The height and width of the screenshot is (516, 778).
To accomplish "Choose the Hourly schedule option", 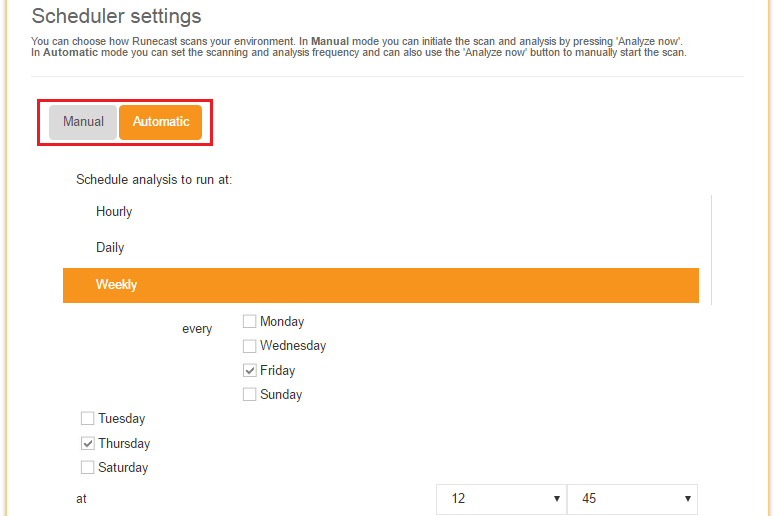I will point(114,212).
